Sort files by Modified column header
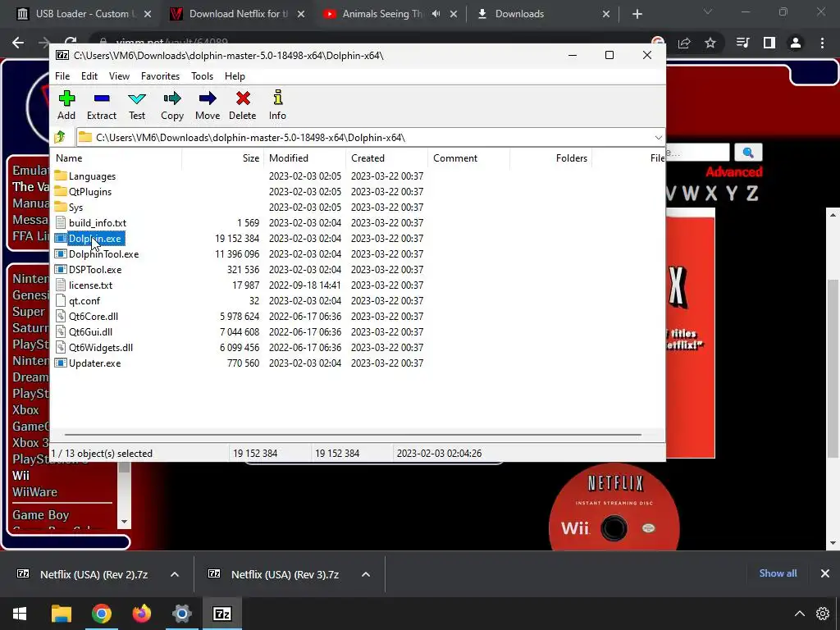840x630 pixels. [x=305, y=158]
